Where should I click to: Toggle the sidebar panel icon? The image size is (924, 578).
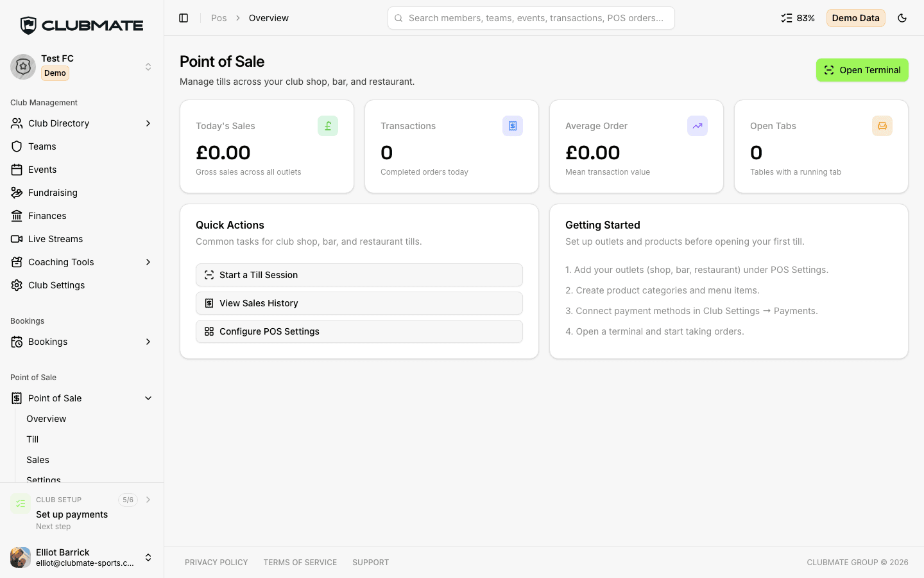click(184, 18)
